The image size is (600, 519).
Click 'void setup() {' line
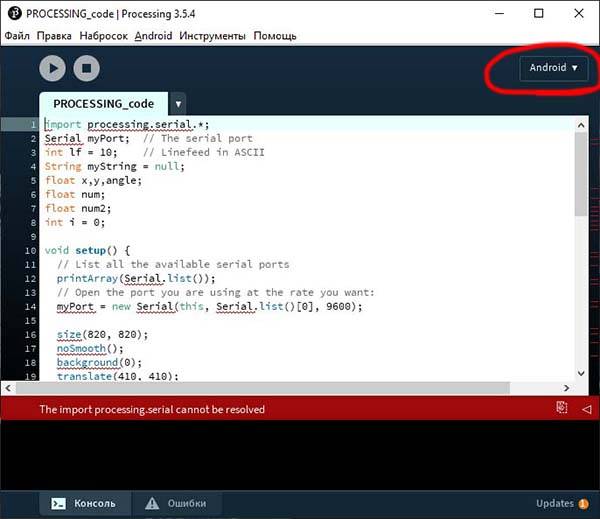pos(87,251)
